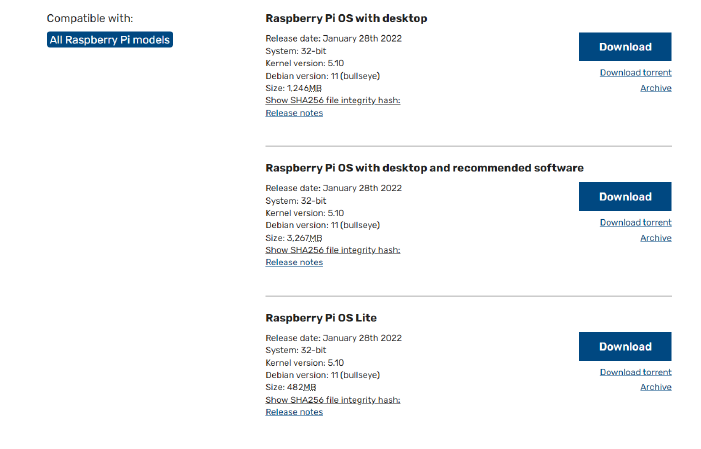The width and height of the screenshot is (701, 449).
Task: Visit the Archive for Raspberry Pi OS Lite
Action: [655, 387]
